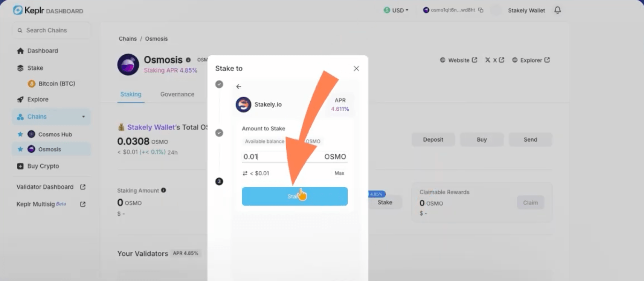Copy the osmo wallet address
This screenshot has height=281, width=644.
click(481, 10)
